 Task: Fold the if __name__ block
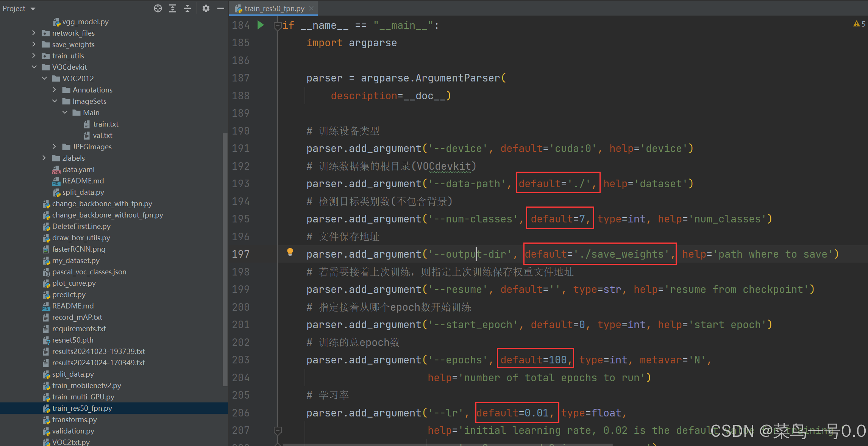(x=277, y=26)
